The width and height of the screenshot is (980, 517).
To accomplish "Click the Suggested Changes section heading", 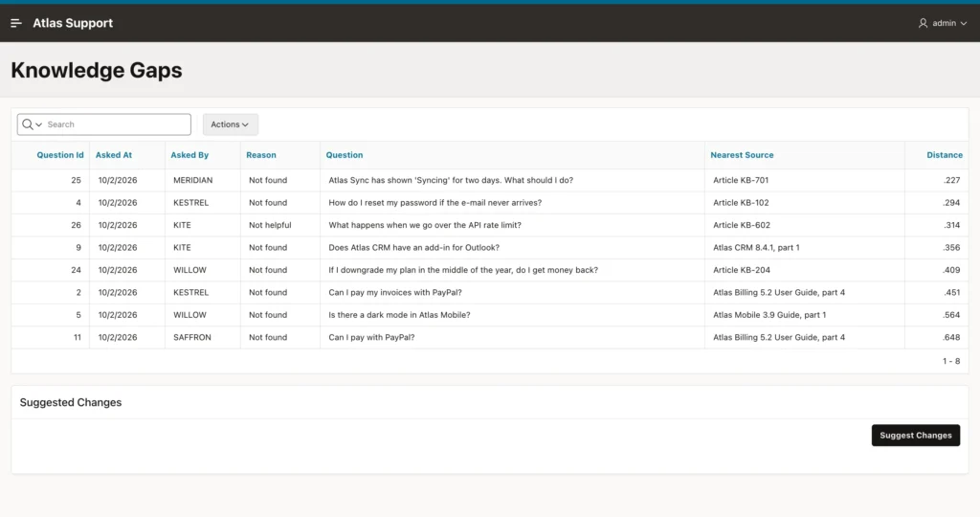I will [71, 403].
